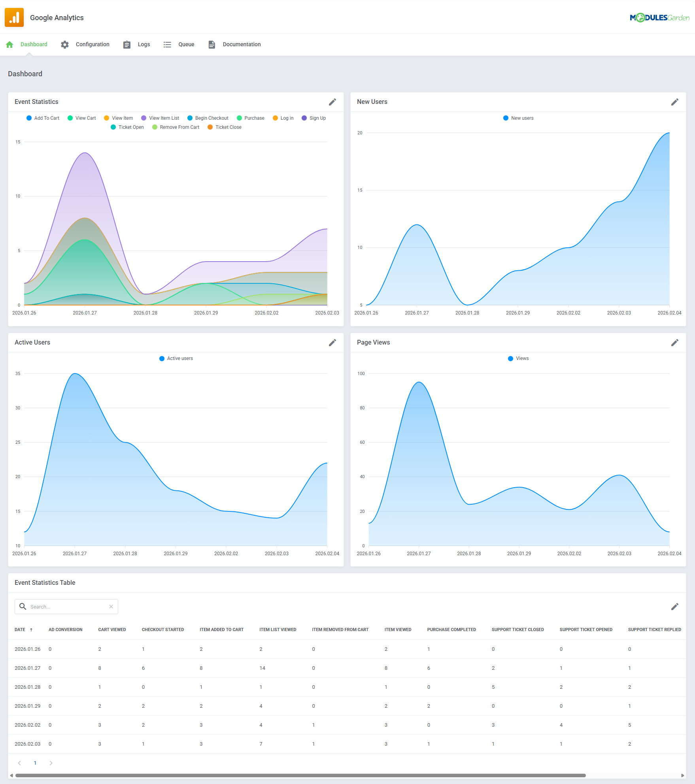Go to the next table page

point(51,763)
